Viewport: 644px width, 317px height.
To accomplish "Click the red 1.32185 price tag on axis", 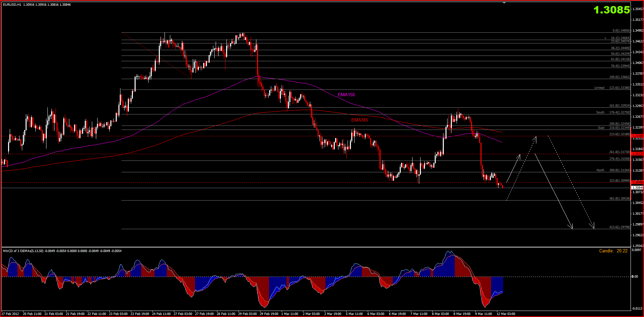I will click(638, 136).
